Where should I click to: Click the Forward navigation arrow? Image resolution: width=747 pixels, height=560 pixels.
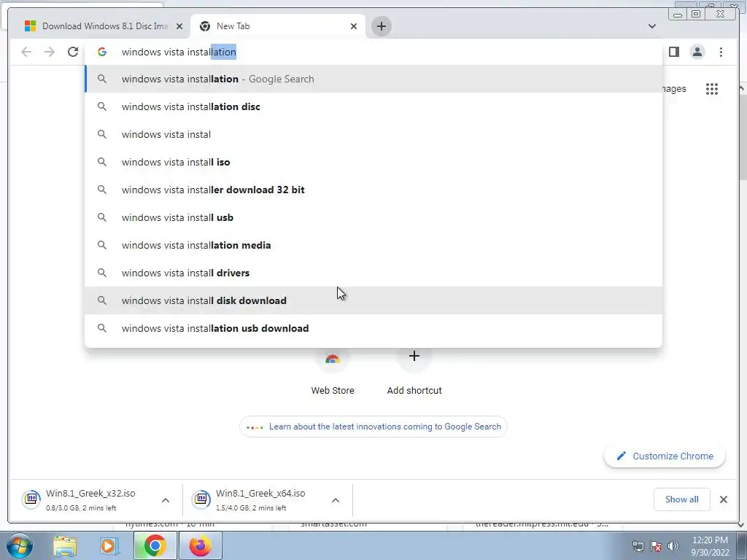[x=50, y=52]
